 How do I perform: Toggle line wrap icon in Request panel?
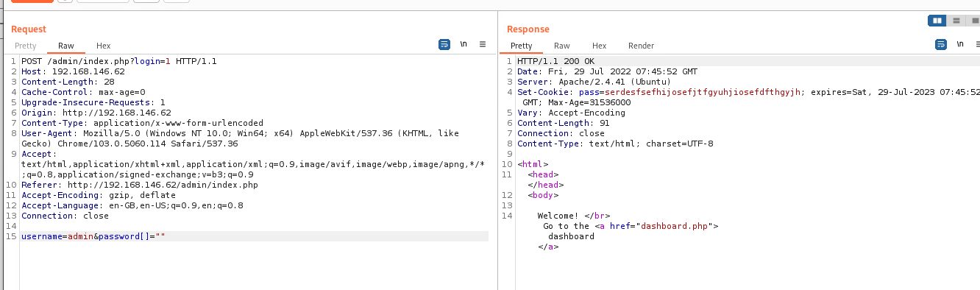click(444, 45)
